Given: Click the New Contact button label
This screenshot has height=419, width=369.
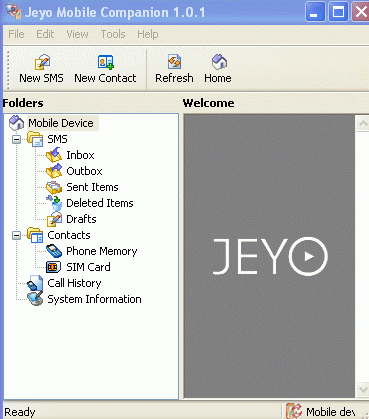Looking at the screenshot, I should tap(105, 78).
